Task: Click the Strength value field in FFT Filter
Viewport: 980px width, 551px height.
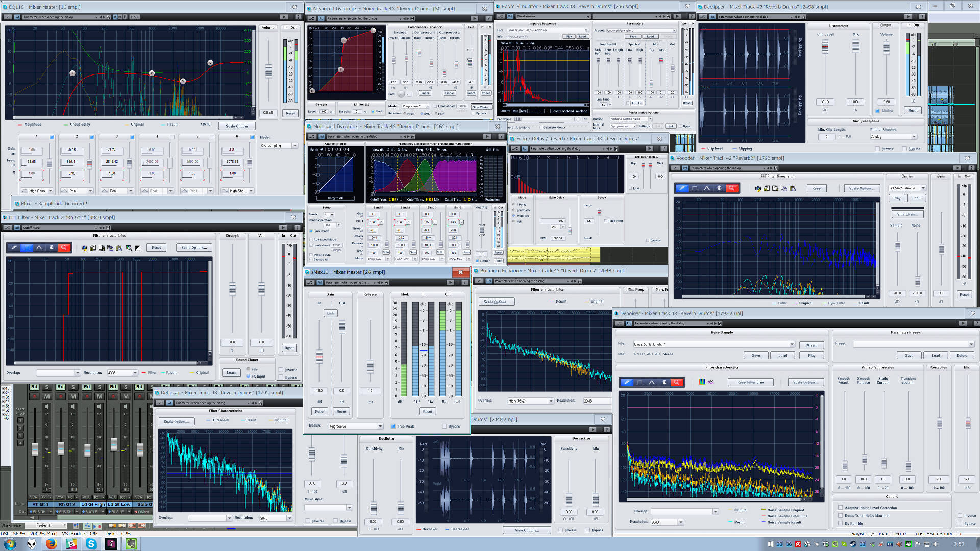Action: 232,342
